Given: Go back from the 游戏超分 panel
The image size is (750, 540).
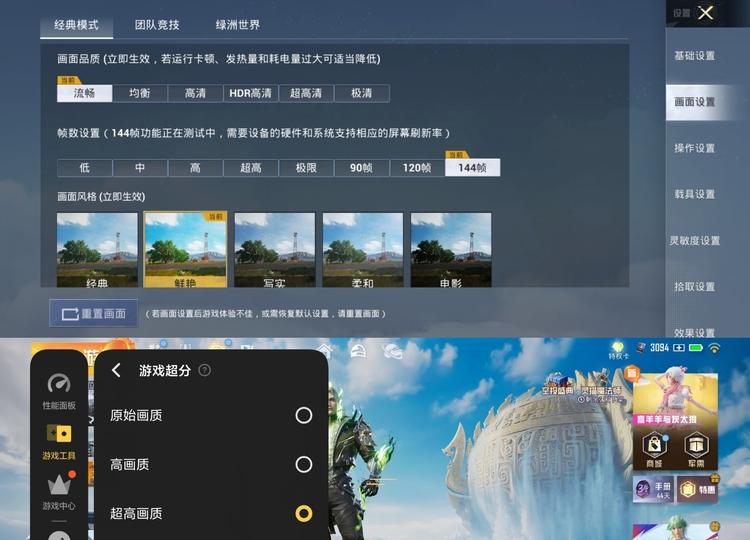Looking at the screenshot, I should (116, 370).
